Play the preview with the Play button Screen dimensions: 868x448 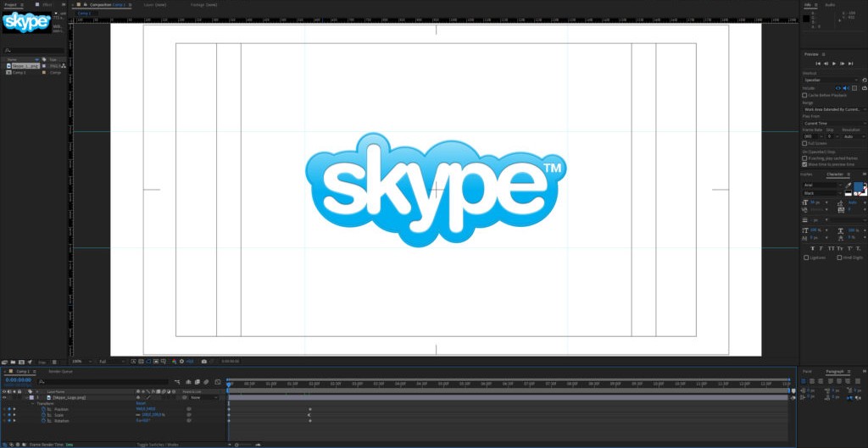coord(834,63)
